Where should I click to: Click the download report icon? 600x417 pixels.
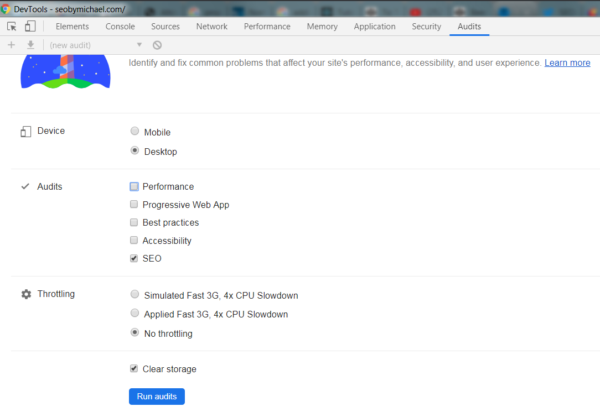31,45
